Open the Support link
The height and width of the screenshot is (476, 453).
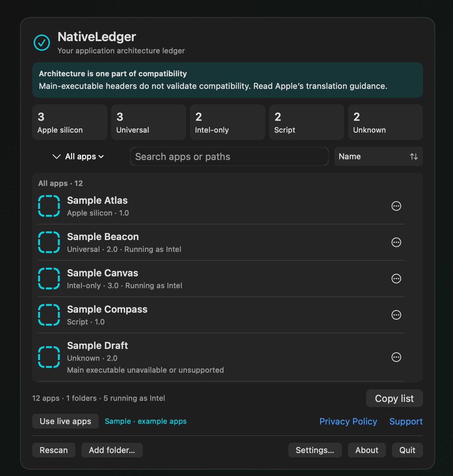coord(406,422)
